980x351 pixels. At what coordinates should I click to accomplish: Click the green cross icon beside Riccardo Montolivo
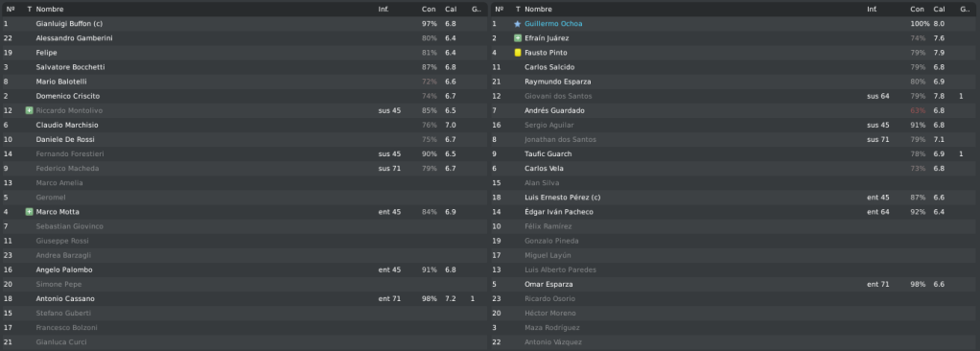click(x=29, y=110)
